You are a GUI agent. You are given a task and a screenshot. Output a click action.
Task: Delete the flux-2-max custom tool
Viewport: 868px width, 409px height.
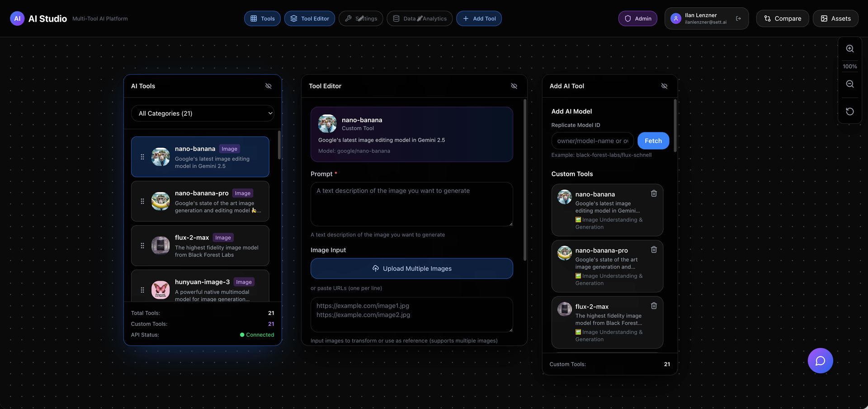pyautogui.click(x=654, y=306)
